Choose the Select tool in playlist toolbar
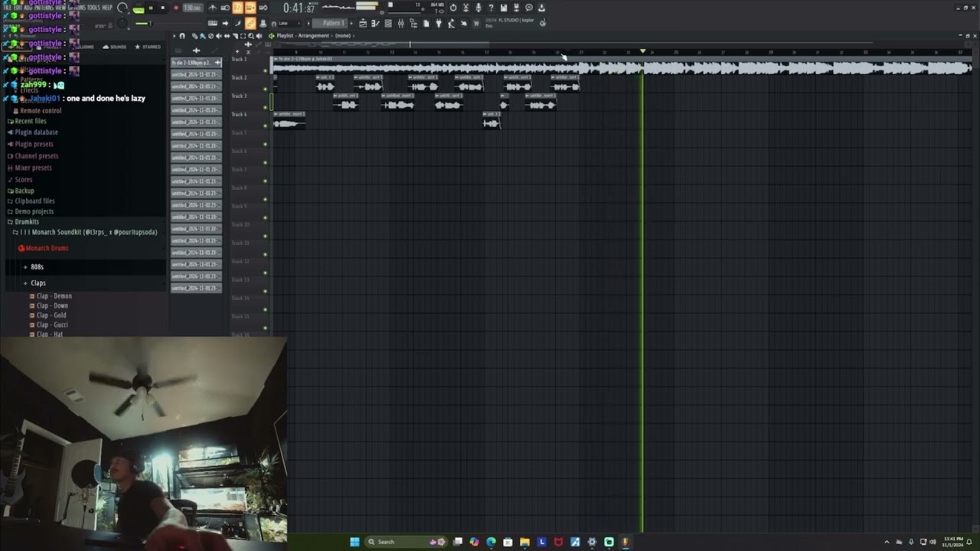Image resolution: width=980 pixels, height=551 pixels. [x=243, y=36]
